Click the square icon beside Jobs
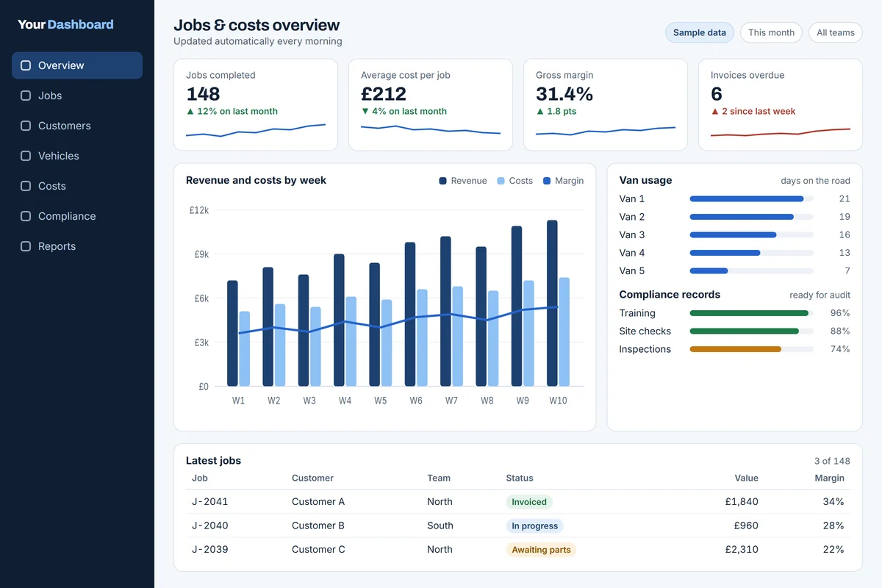 coord(26,96)
